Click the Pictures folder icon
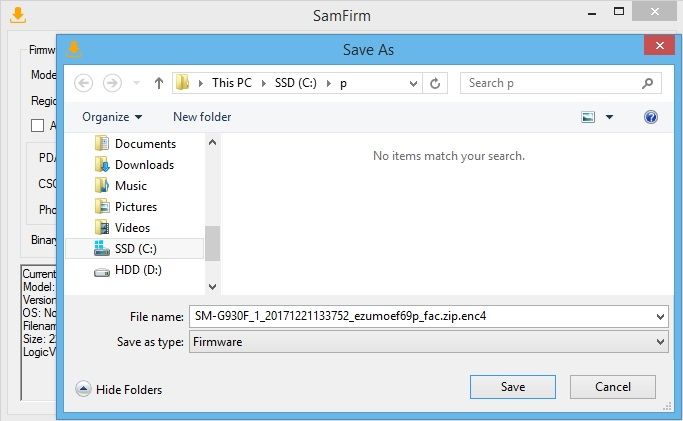The height and width of the screenshot is (421, 683). click(101, 206)
